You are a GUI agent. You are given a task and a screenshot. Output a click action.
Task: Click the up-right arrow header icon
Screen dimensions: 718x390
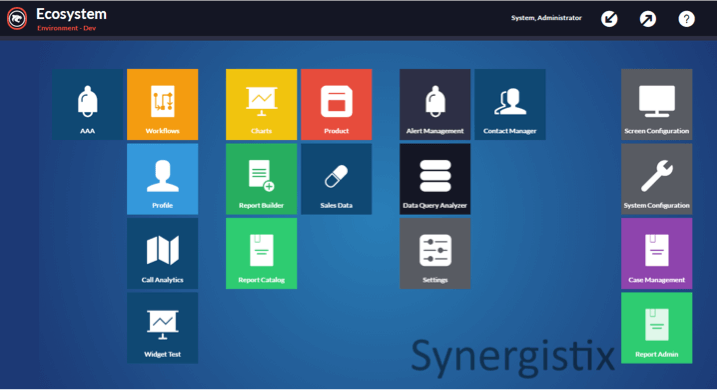(x=648, y=19)
